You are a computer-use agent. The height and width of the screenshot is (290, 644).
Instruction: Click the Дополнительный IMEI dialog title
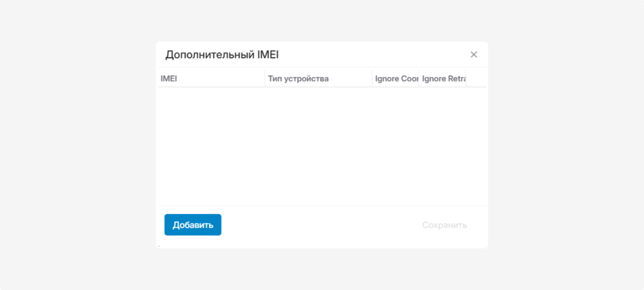pos(222,55)
